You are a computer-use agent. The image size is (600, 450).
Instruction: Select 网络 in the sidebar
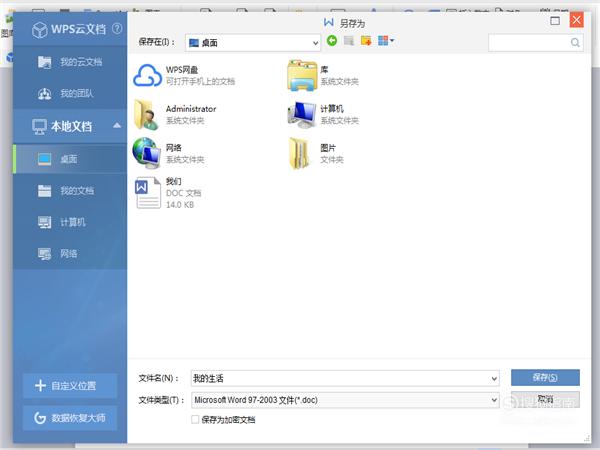click(x=70, y=254)
